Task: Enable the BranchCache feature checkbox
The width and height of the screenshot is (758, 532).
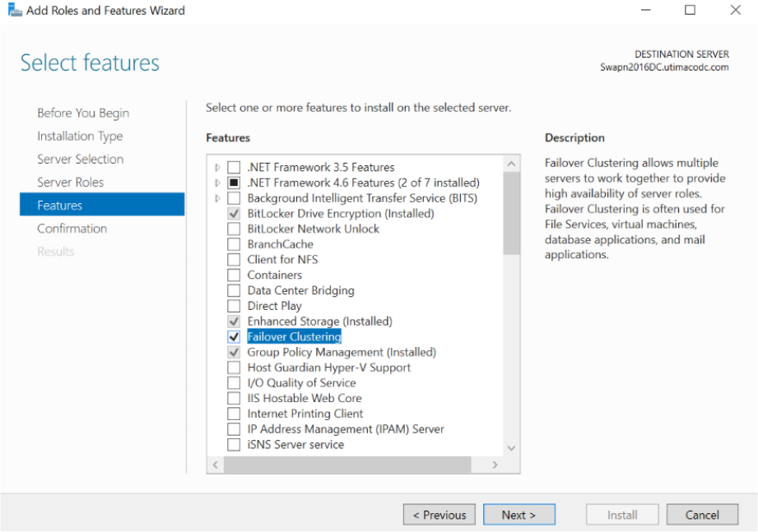Action: coord(234,244)
